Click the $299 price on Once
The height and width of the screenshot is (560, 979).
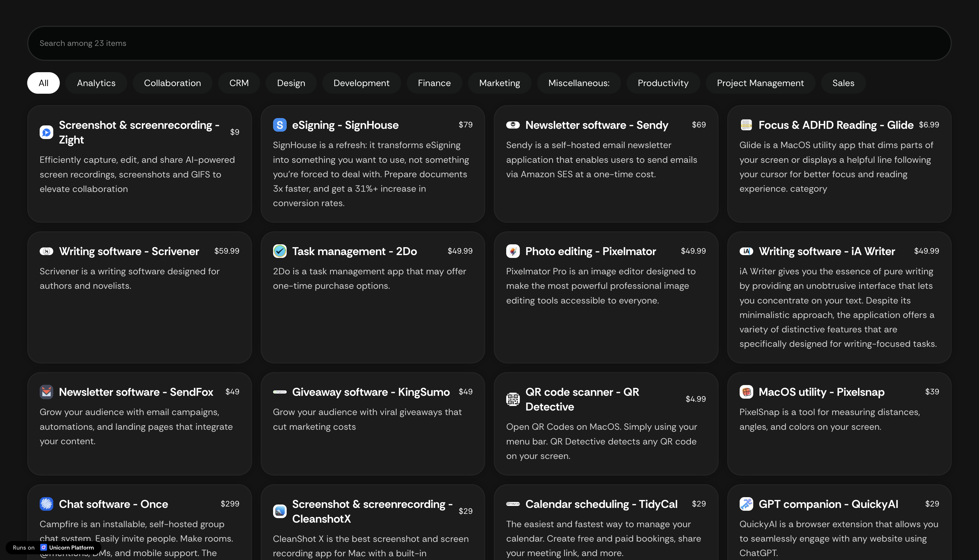230,503
